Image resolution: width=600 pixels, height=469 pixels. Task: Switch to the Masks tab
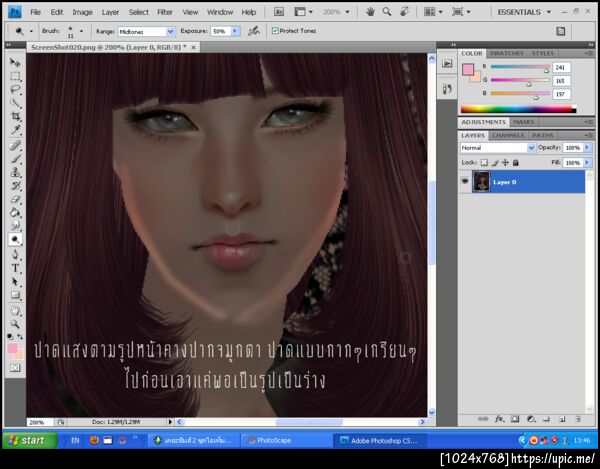tap(523, 122)
